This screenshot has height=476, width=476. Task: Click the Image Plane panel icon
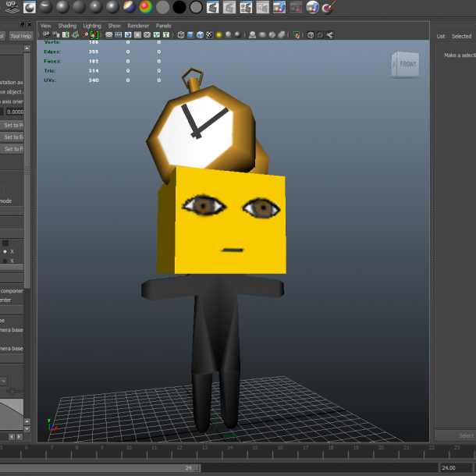click(75, 35)
